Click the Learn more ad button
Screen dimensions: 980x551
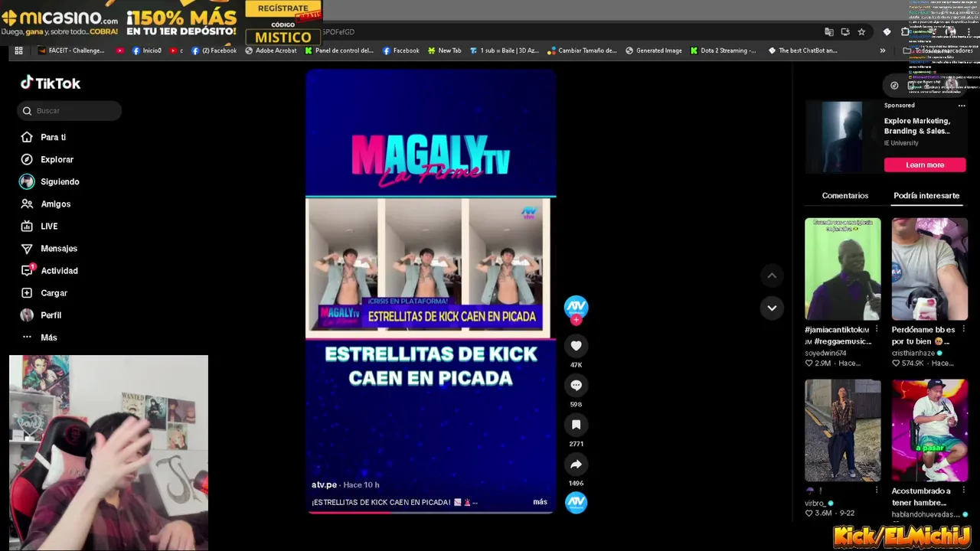(925, 165)
